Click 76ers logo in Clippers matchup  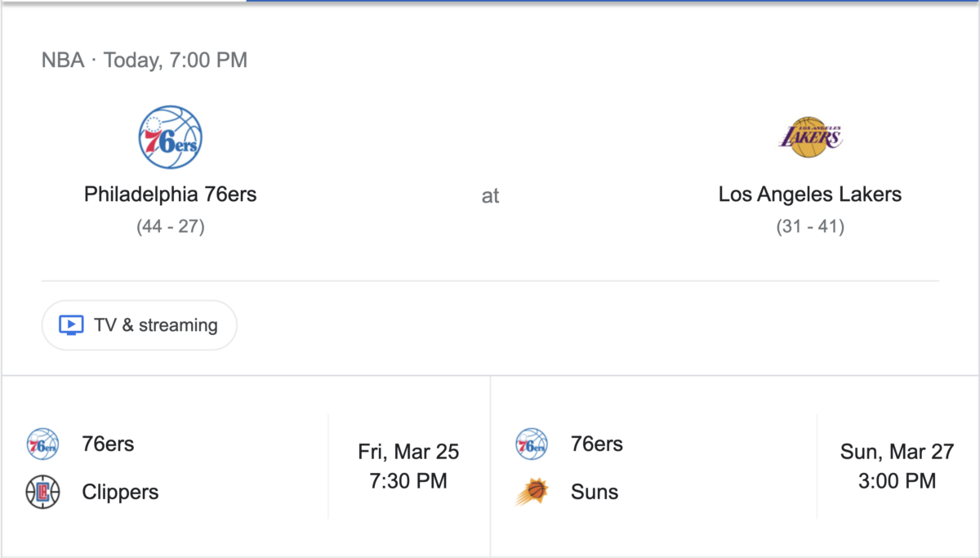tap(42, 444)
